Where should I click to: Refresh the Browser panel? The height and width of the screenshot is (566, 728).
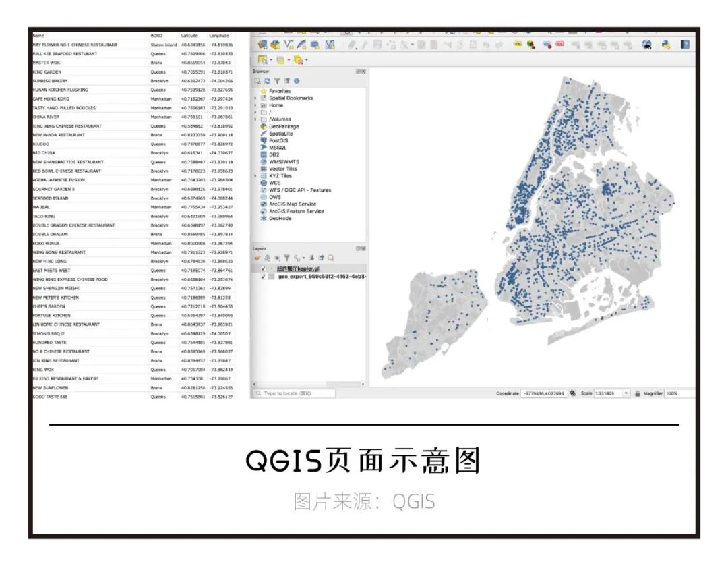coord(267,81)
